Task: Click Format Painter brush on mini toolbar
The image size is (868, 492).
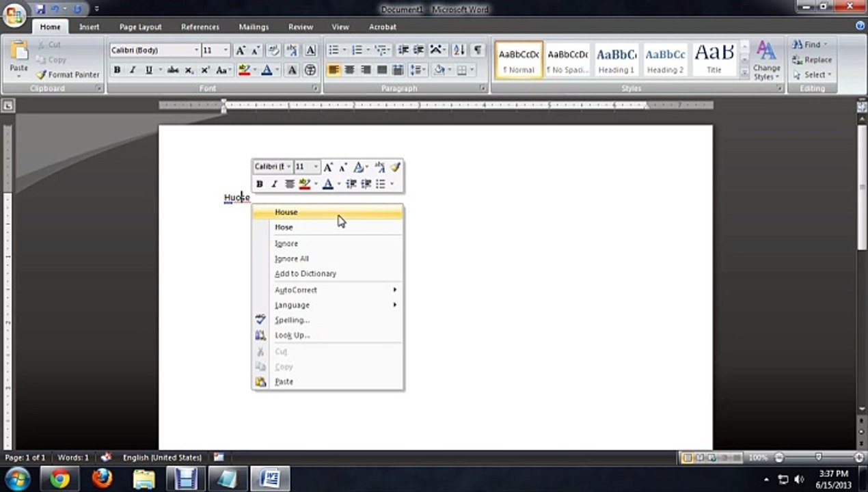Action: tap(395, 167)
